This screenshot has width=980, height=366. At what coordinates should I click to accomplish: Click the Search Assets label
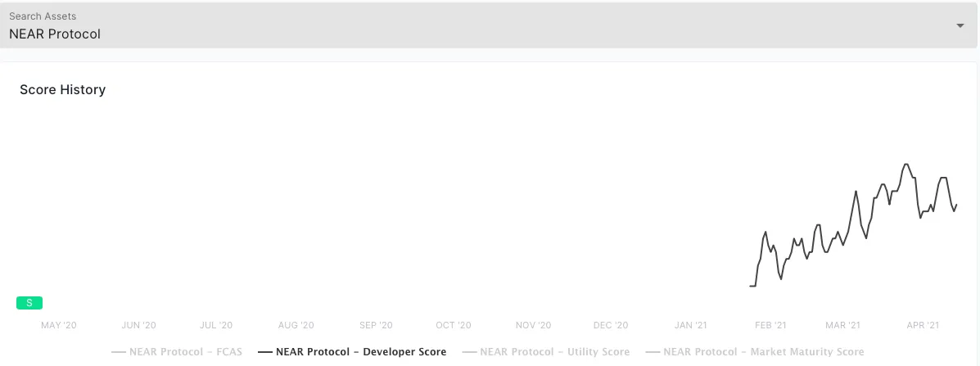point(43,16)
